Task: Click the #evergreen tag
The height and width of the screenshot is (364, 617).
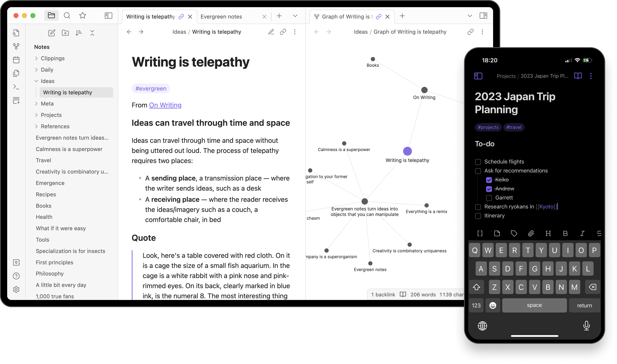Action: 150,88
